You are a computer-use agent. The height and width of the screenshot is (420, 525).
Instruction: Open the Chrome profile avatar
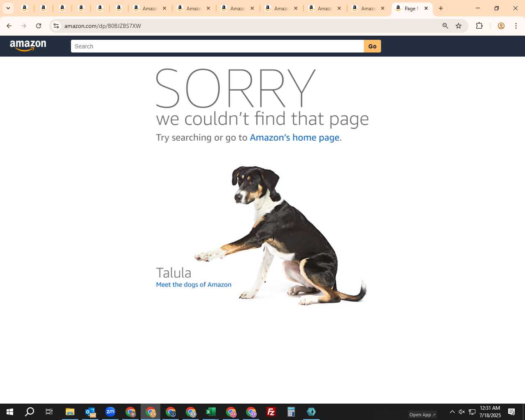501,26
